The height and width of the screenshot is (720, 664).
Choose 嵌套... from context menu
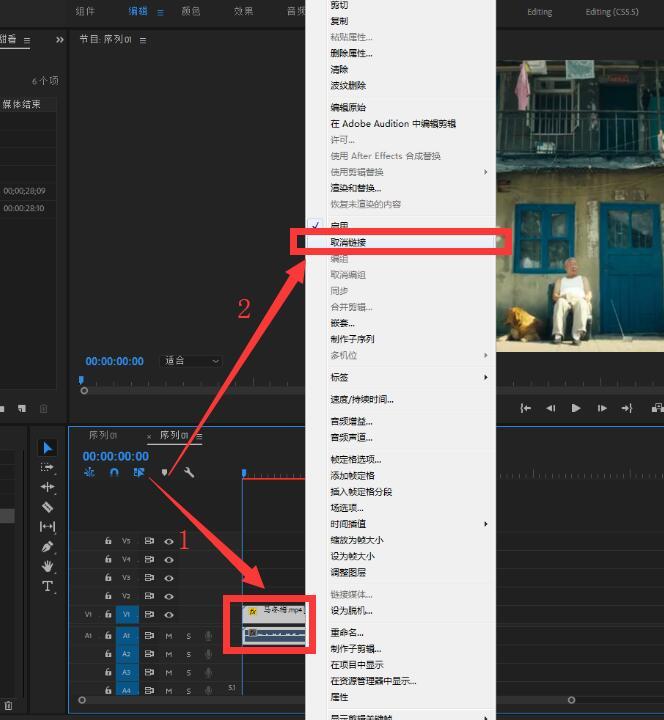pyautogui.click(x=400, y=323)
